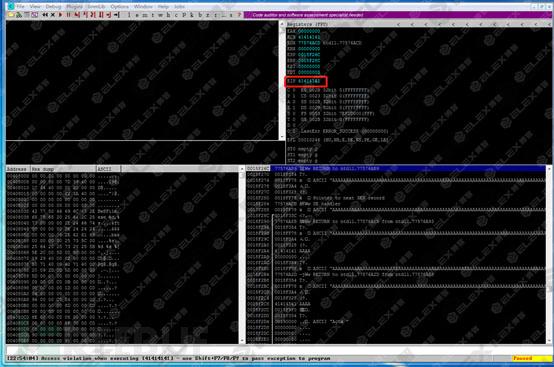The image size is (554, 367).
Task: Run the program with the play icon
Action: point(60,15)
